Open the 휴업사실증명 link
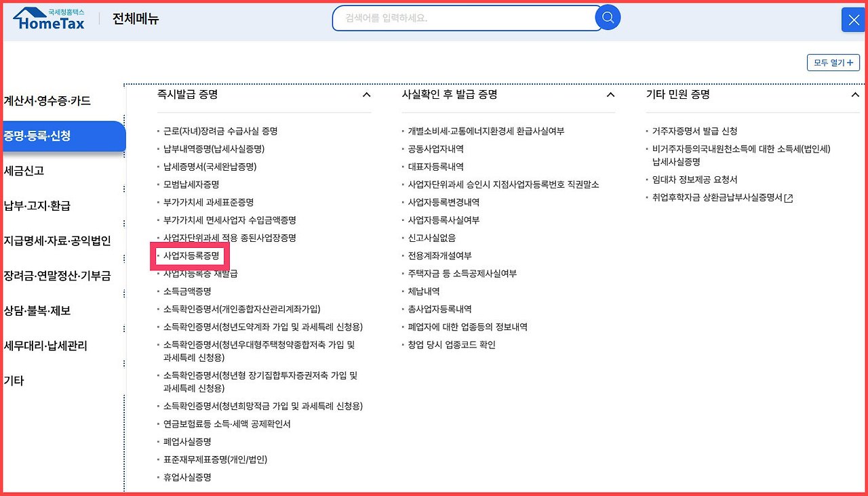 tap(189, 477)
